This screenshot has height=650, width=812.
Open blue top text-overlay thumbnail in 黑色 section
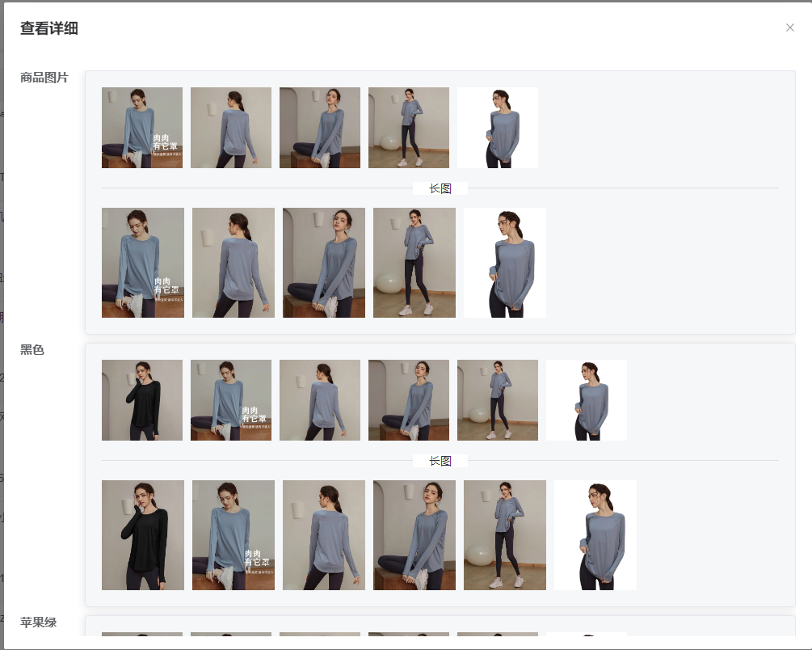tap(231, 400)
